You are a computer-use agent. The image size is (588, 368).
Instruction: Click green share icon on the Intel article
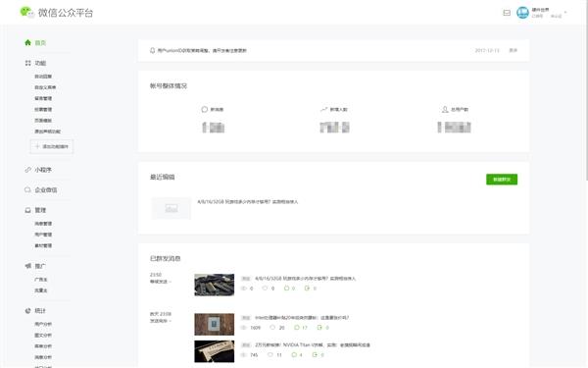tap(319, 328)
